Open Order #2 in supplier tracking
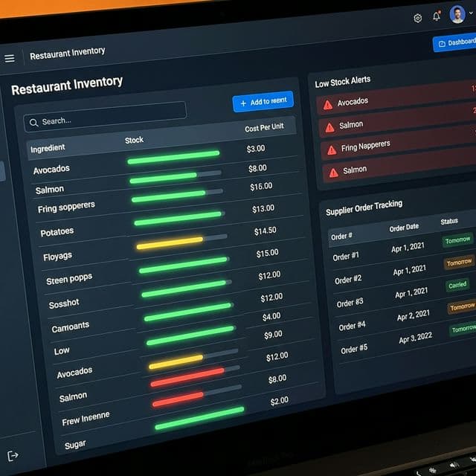The height and width of the screenshot is (476, 476). click(x=348, y=280)
